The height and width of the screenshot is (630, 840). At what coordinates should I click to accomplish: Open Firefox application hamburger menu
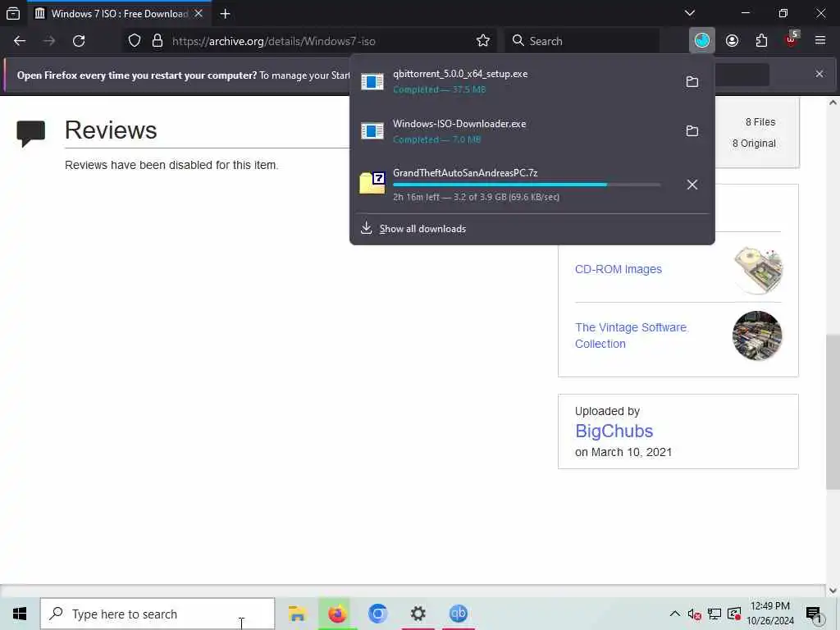coord(820,41)
